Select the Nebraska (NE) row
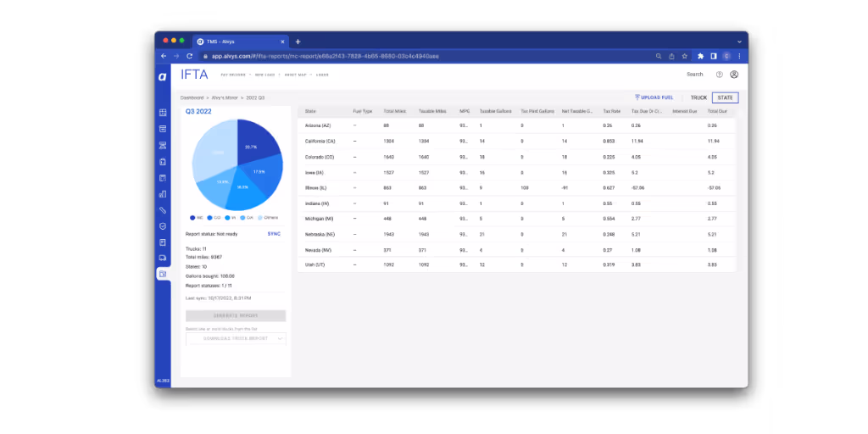The width and height of the screenshot is (868, 434). pyautogui.click(x=516, y=234)
